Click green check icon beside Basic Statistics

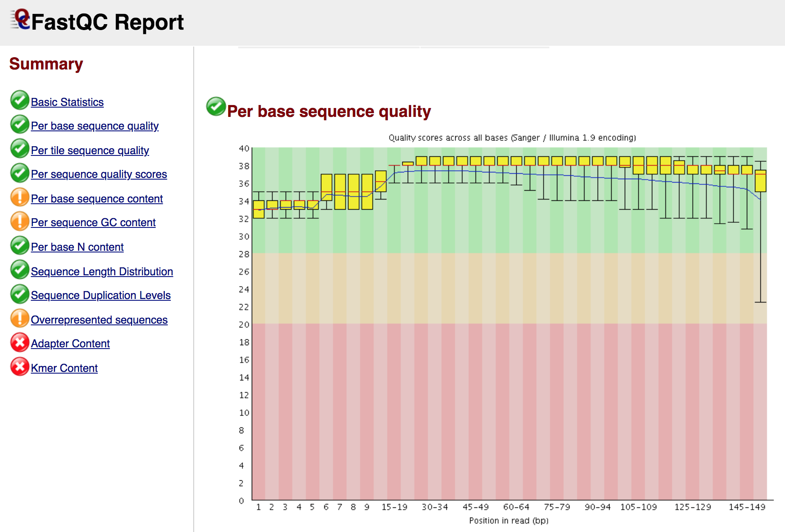(x=19, y=100)
